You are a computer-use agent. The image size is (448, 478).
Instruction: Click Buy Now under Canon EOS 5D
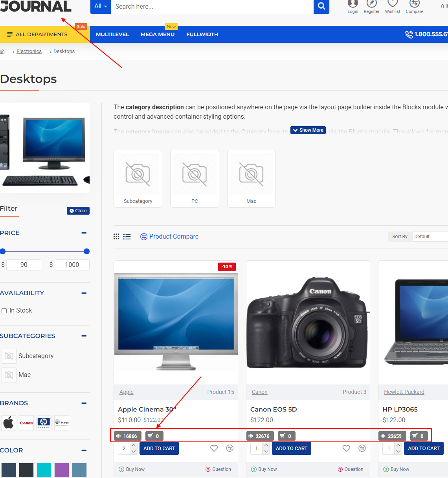tap(264, 469)
